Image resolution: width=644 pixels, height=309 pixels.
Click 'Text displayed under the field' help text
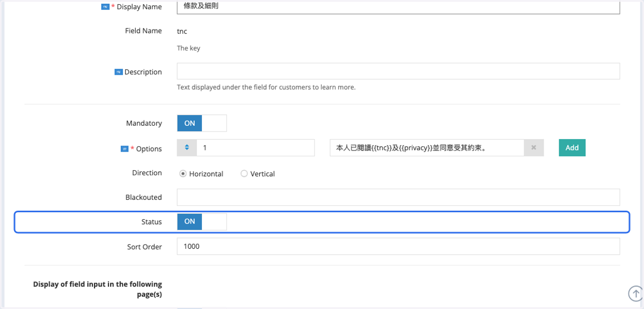pos(266,87)
